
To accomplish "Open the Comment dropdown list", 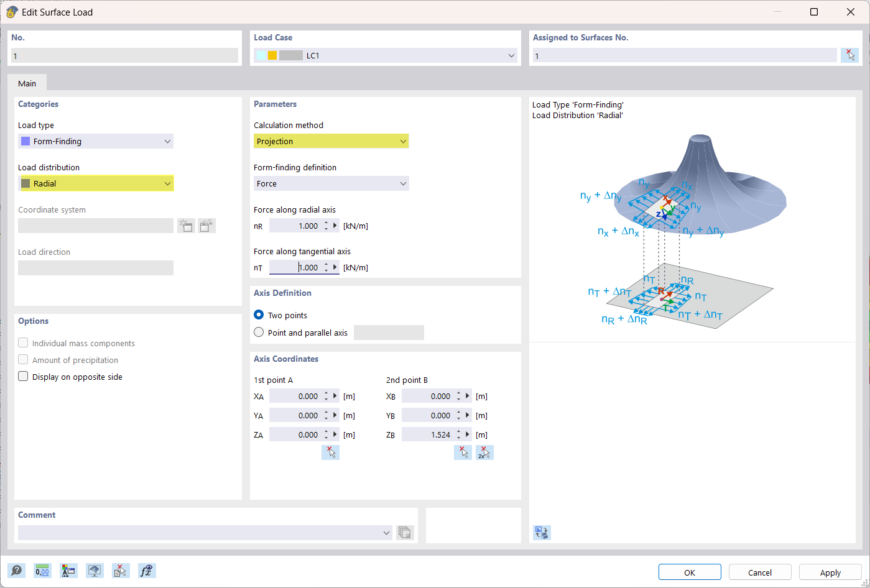I will (387, 533).
